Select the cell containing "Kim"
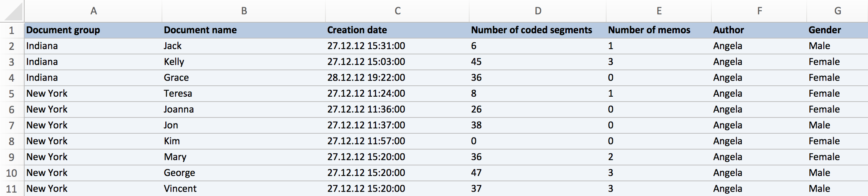 click(244, 141)
